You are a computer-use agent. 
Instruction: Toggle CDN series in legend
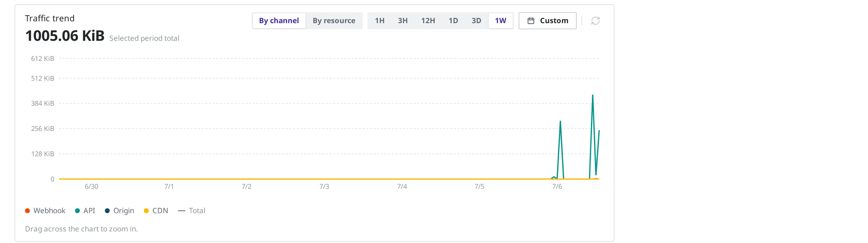[156, 211]
